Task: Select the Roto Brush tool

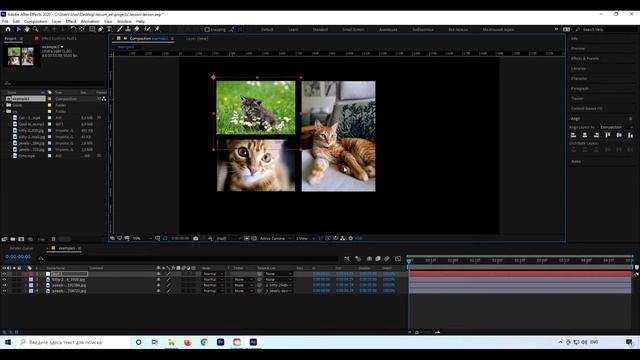Action: [147, 29]
